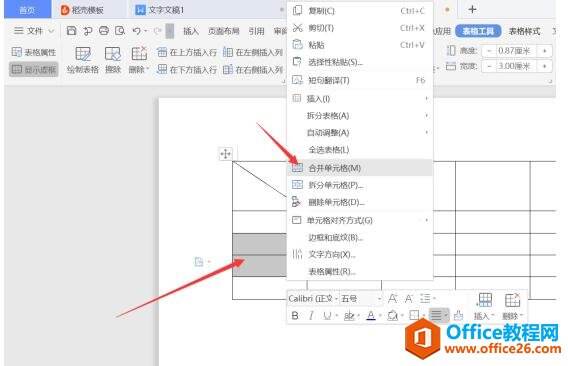This screenshot has width=568, height=366.
Task: Edit the 3.00厘米 width field
Action: pos(516,66)
